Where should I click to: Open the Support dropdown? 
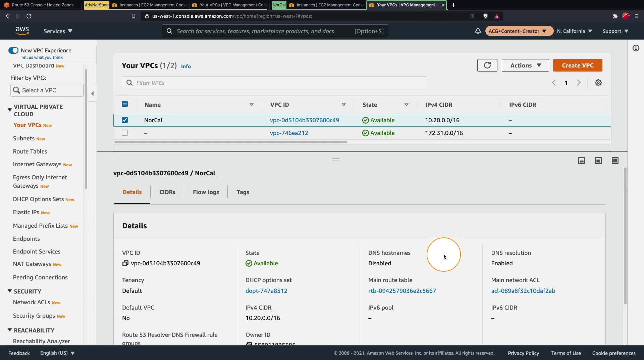[x=615, y=31]
